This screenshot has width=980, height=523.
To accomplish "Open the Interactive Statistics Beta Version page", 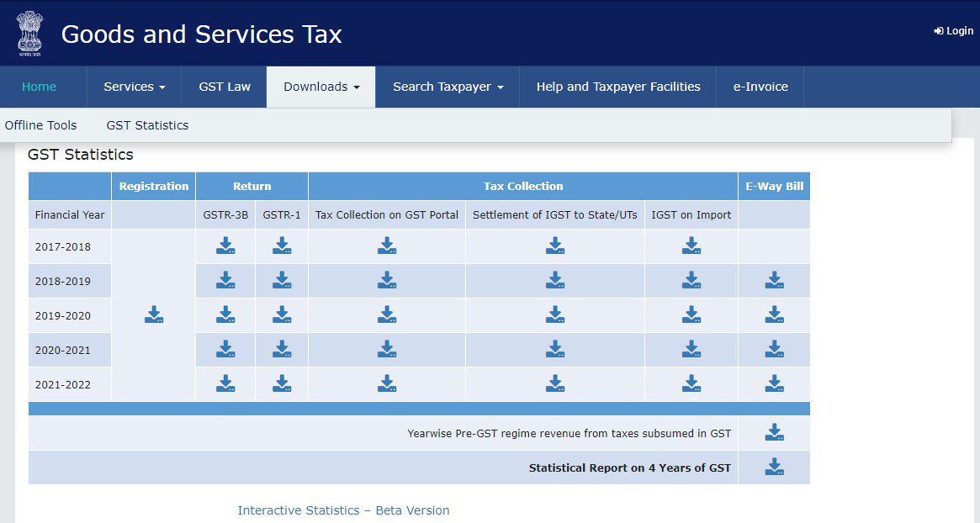I will tap(342, 510).
